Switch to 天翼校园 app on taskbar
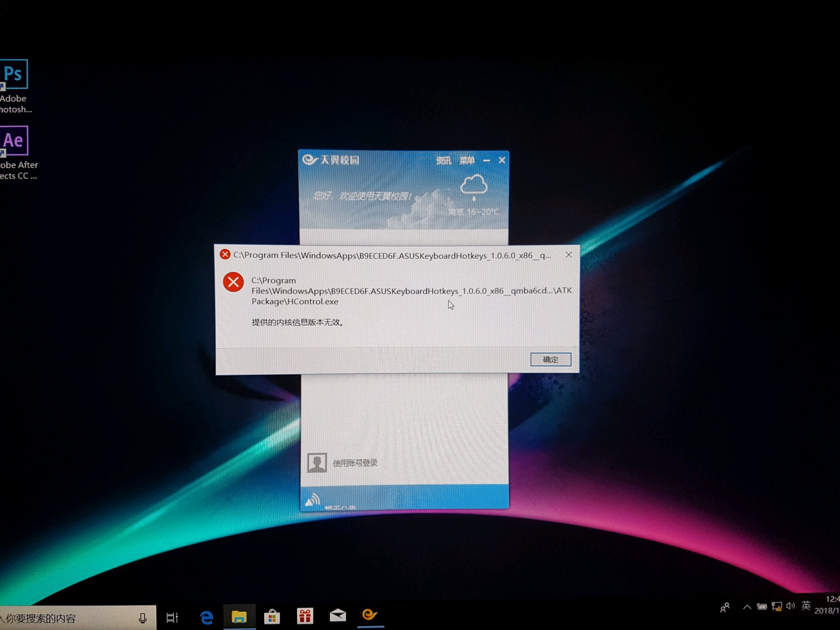This screenshot has height=630, width=840. point(370,615)
